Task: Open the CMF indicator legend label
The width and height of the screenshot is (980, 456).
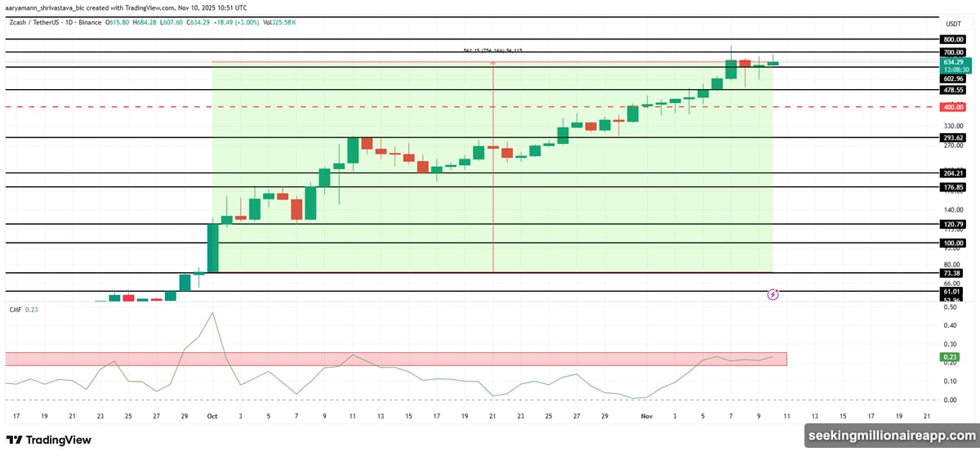Action: click(x=16, y=309)
